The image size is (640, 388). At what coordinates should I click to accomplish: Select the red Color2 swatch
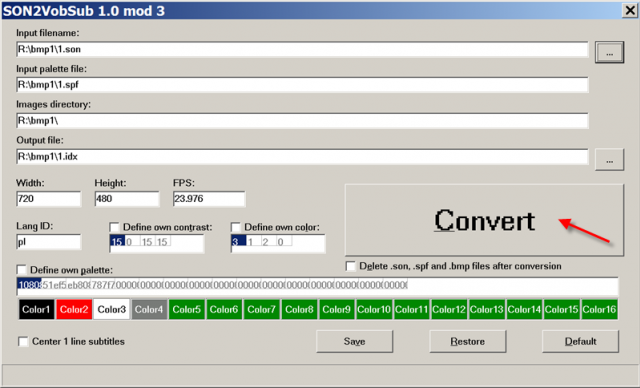tap(73, 309)
